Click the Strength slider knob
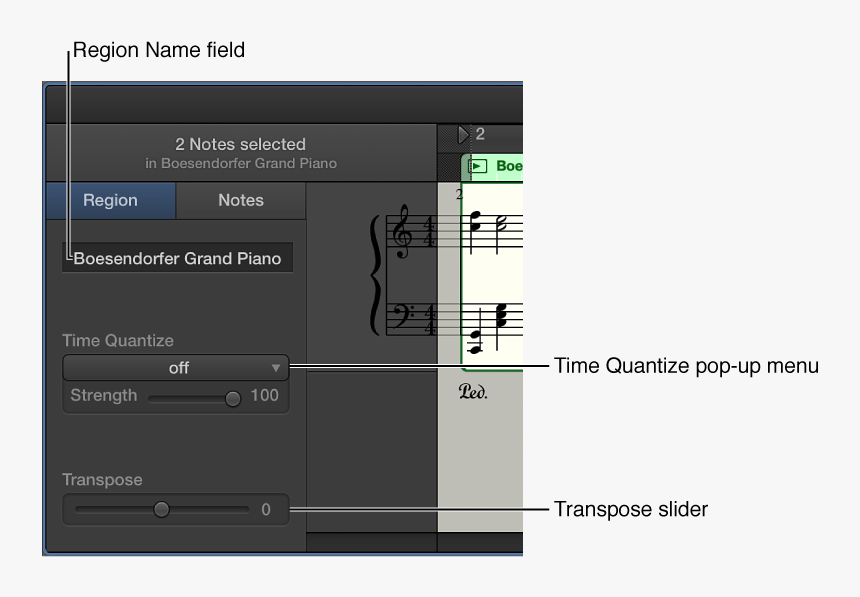Image resolution: width=860 pixels, height=597 pixels. pos(233,398)
